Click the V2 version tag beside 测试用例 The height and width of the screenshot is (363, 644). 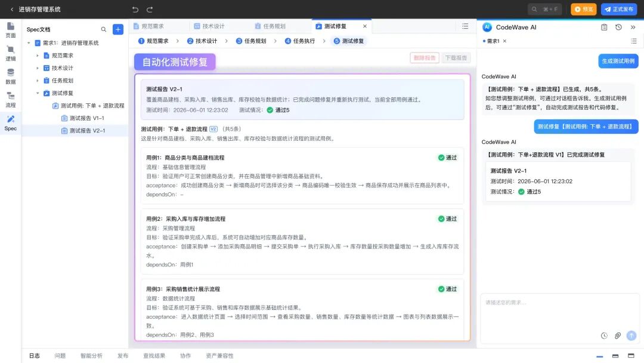[x=213, y=129]
